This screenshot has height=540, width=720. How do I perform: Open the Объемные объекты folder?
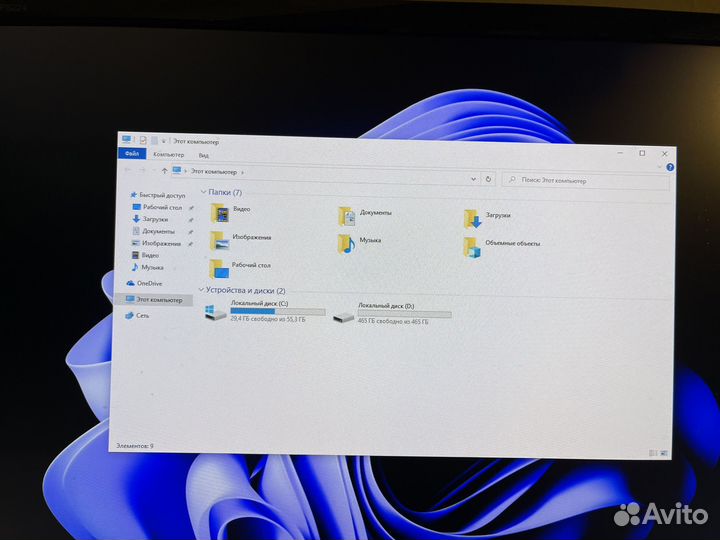(x=501, y=247)
